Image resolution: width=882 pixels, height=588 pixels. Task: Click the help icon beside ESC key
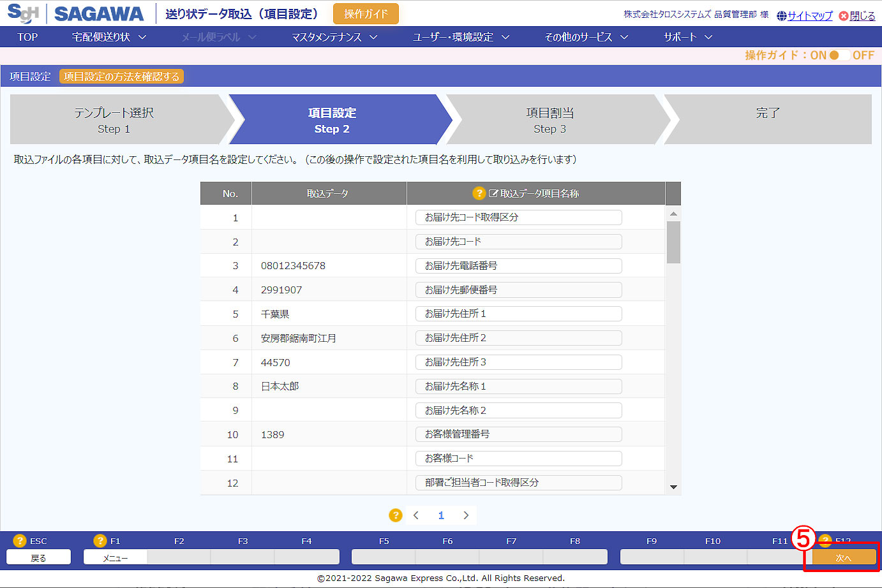pyautogui.click(x=20, y=541)
